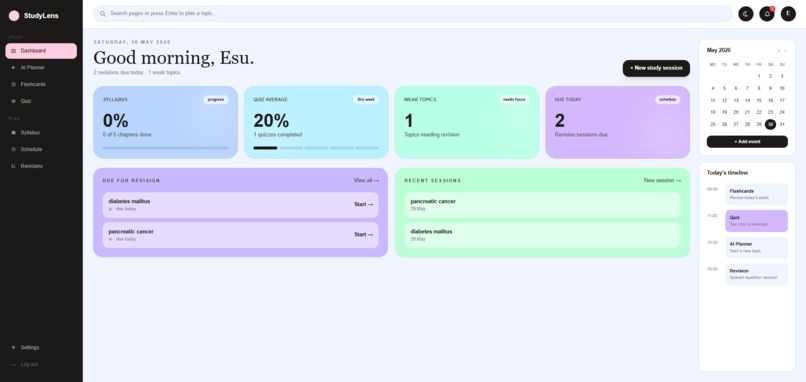
Task: Open recent session diabetes mellitus
Action: (x=542, y=235)
